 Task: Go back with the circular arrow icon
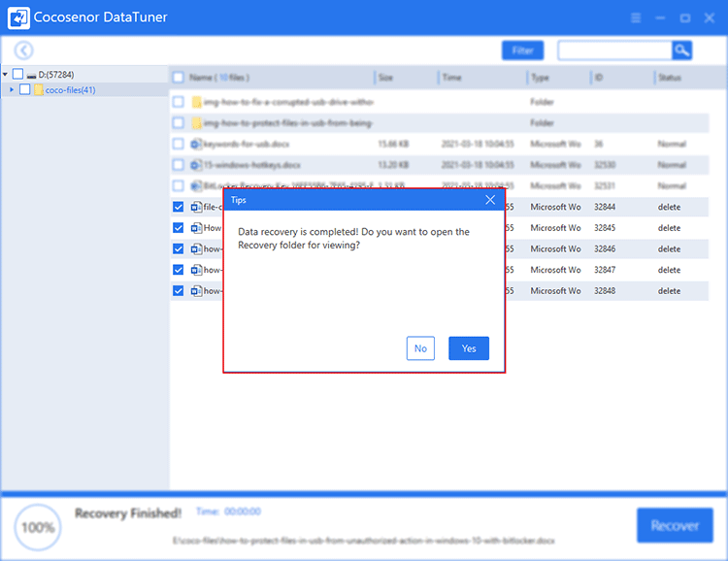pyautogui.click(x=23, y=50)
